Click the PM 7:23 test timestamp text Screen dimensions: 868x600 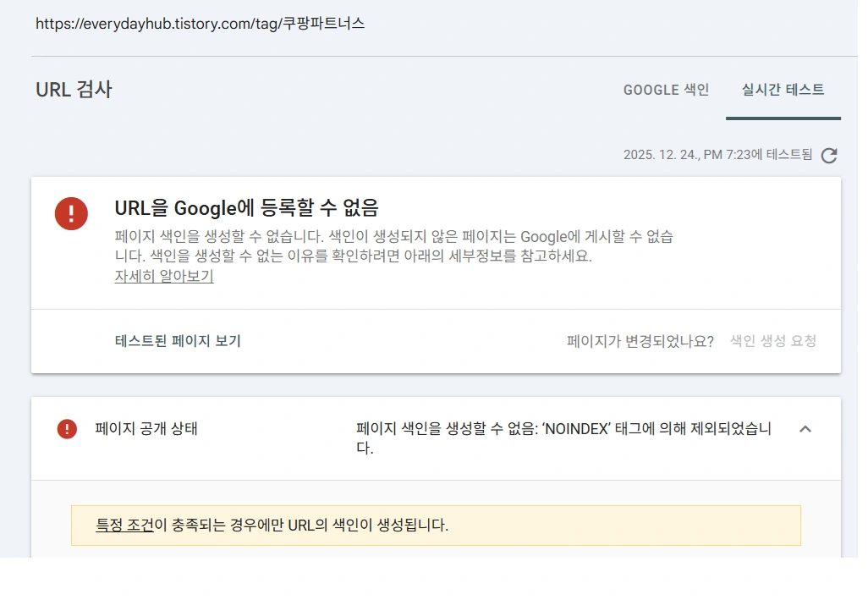[x=717, y=155]
